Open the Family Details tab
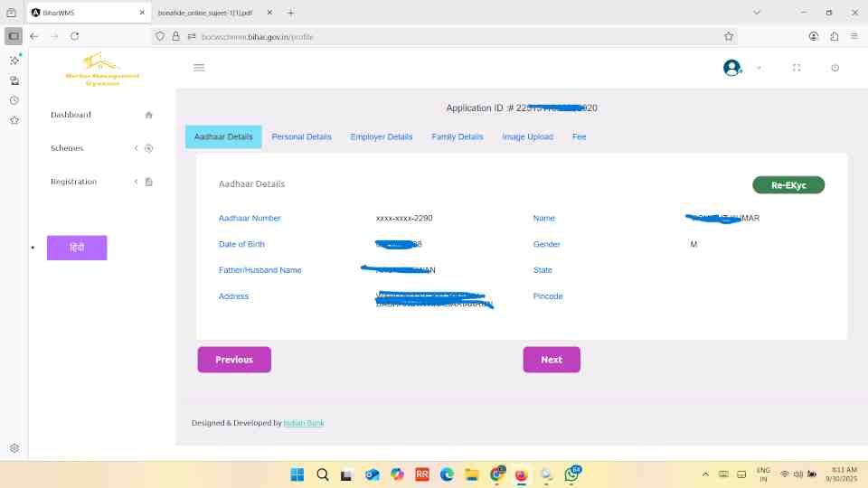 457,137
